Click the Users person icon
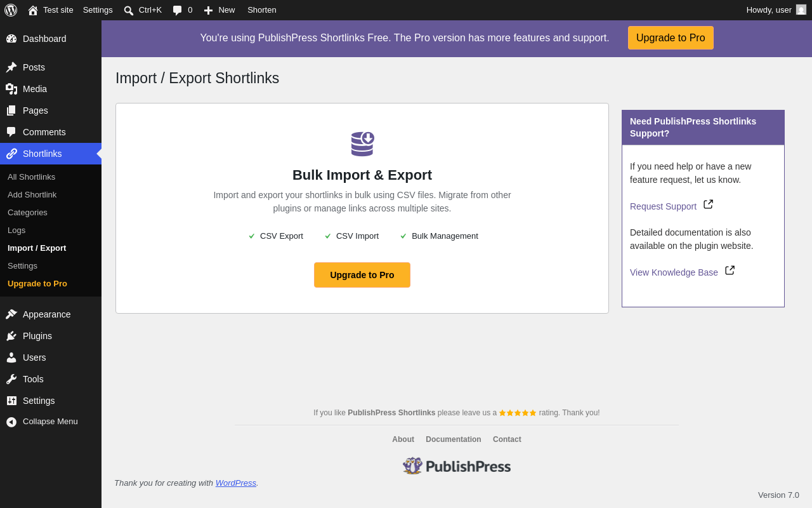This screenshot has width=812, height=508. [x=11, y=358]
